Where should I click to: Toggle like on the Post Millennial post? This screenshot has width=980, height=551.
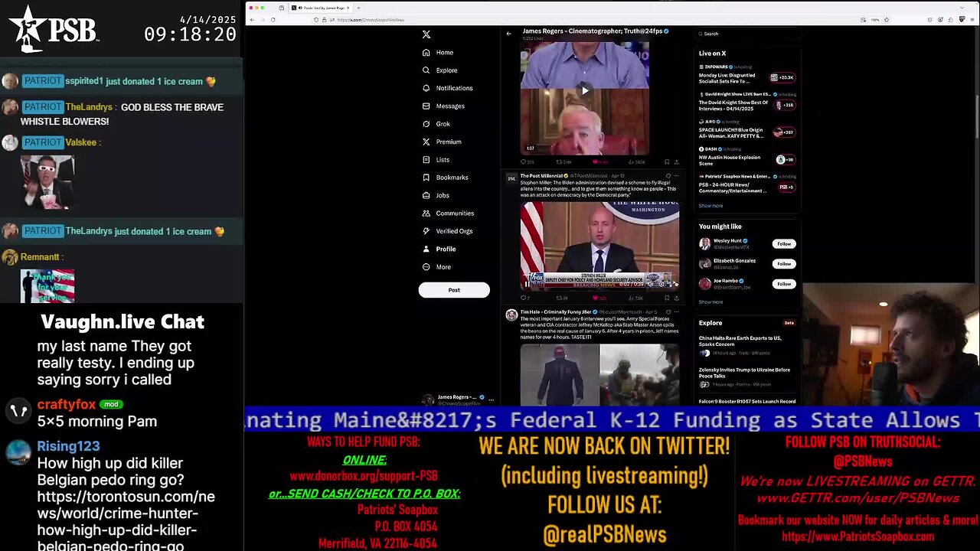pos(599,298)
